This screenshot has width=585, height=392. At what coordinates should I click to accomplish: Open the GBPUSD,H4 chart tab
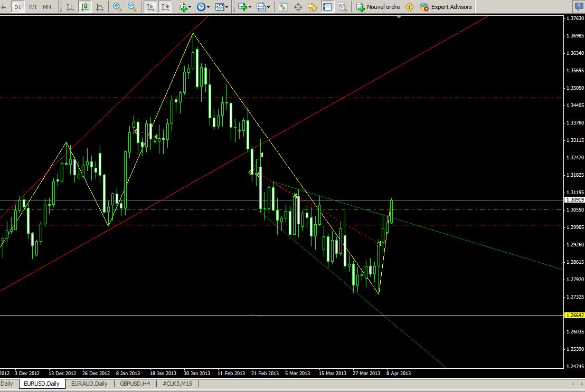click(x=135, y=384)
